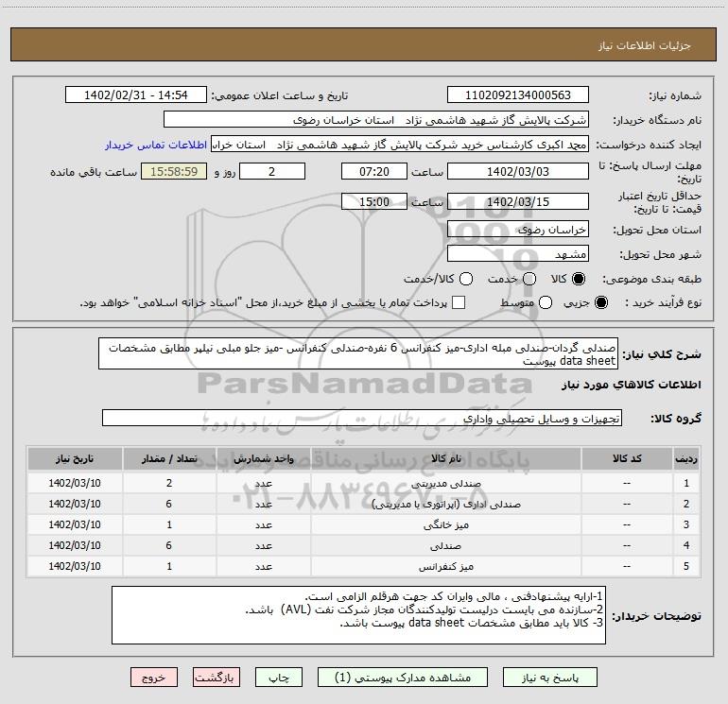The image size is (728, 704).
Task: Select the 'خدمت' radio button
Action: click(529, 279)
